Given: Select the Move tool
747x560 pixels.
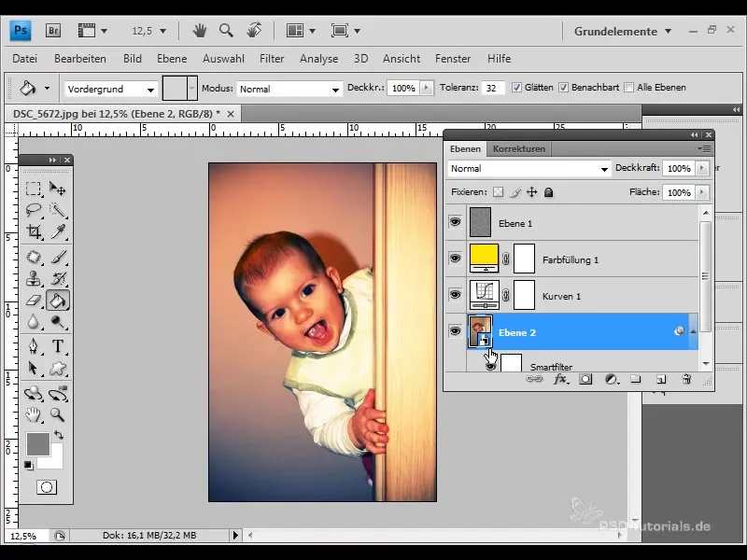Looking at the screenshot, I should pyautogui.click(x=58, y=189).
